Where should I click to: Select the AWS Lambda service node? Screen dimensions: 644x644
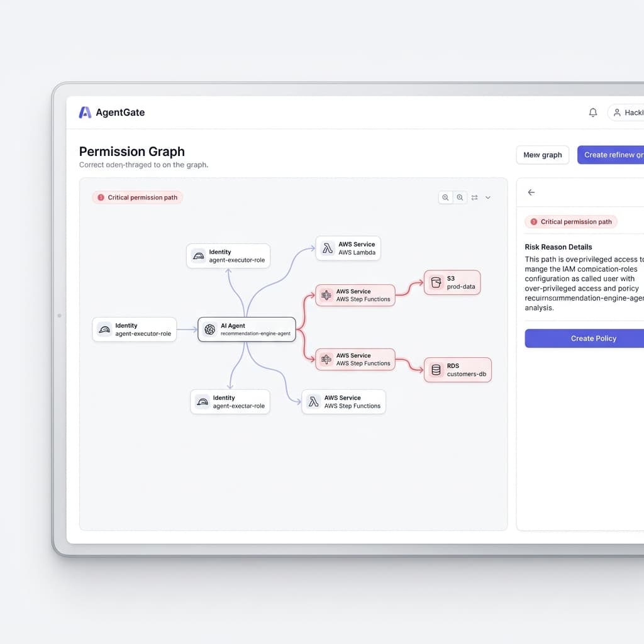348,248
